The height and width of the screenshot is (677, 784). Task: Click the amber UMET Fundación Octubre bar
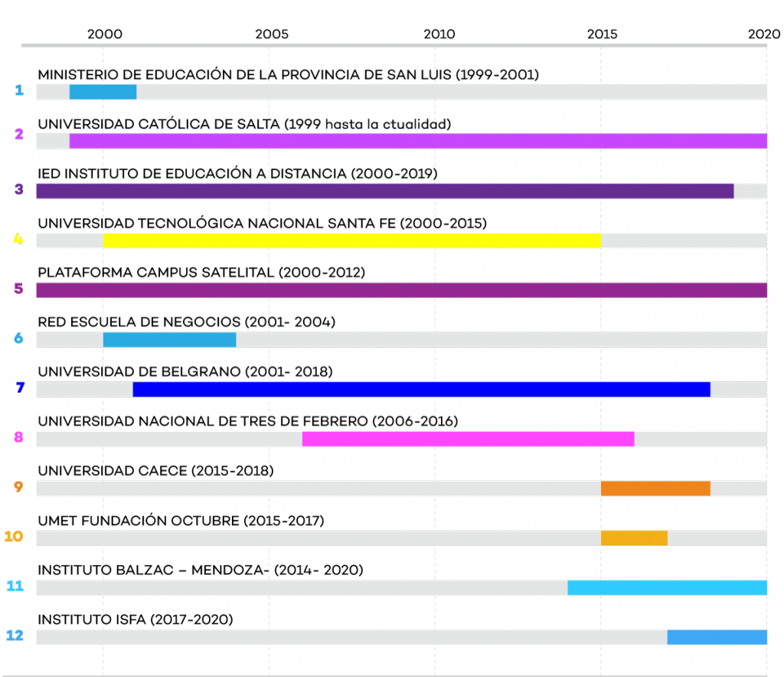(634, 538)
